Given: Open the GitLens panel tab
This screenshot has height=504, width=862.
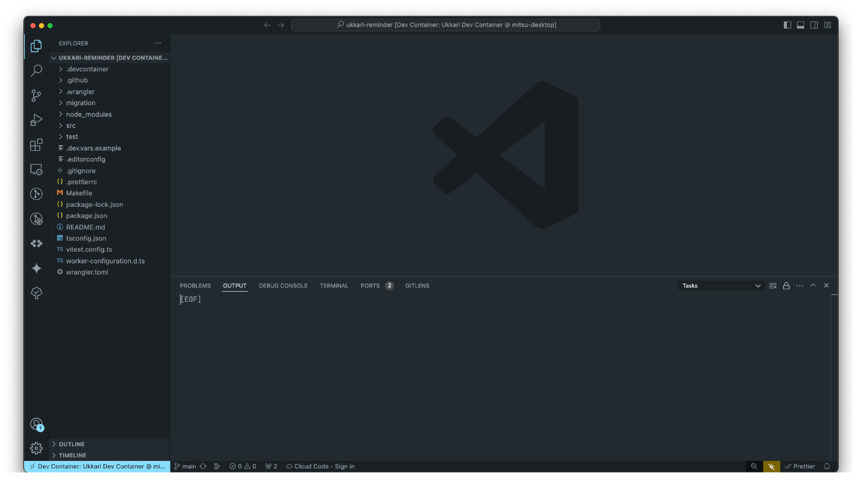Looking at the screenshot, I should pyautogui.click(x=417, y=286).
